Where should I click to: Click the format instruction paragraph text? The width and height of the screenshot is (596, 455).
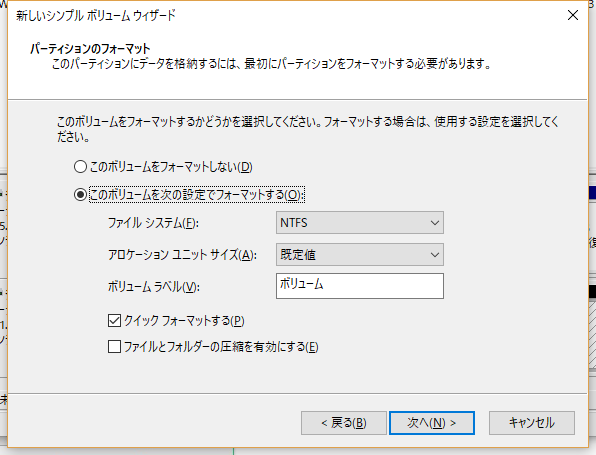[x=308, y=129]
